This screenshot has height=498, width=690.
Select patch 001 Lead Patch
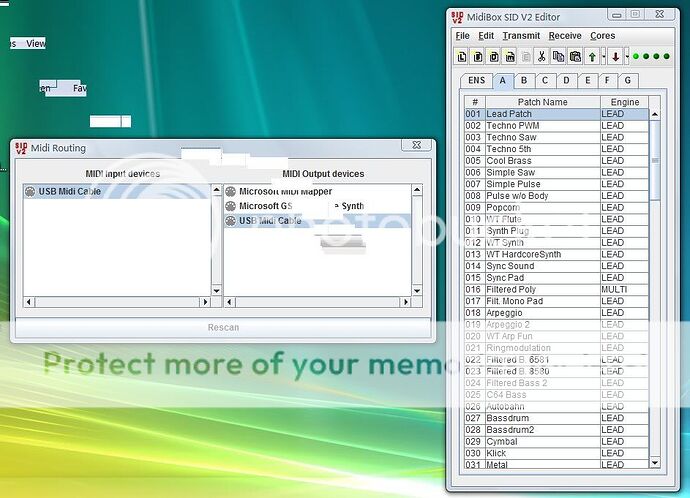[557, 114]
